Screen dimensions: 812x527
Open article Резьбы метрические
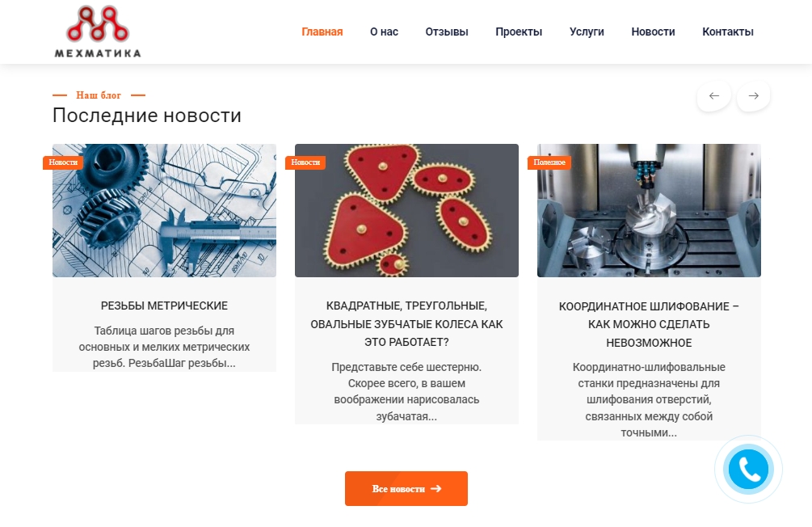[164, 306]
